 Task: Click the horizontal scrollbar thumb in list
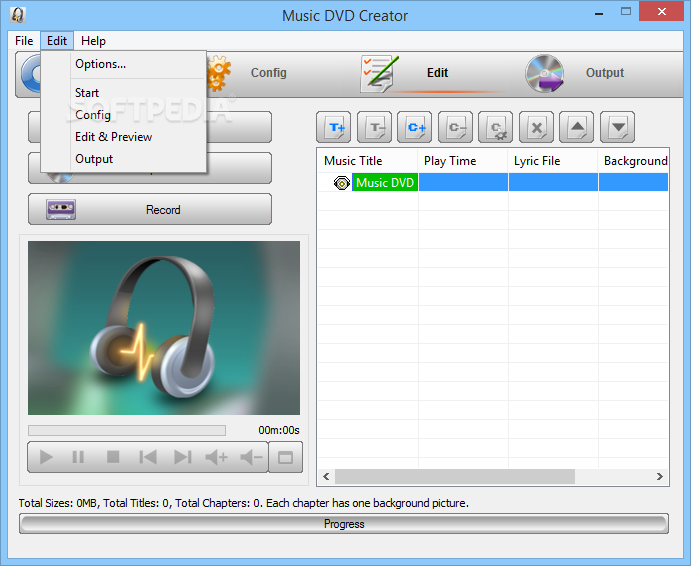click(455, 477)
